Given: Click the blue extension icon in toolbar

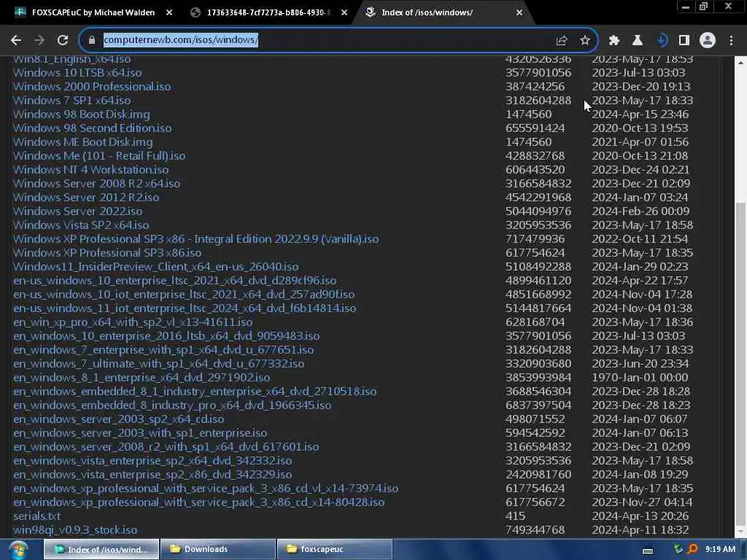Looking at the screenshot, I should point(661,41).
